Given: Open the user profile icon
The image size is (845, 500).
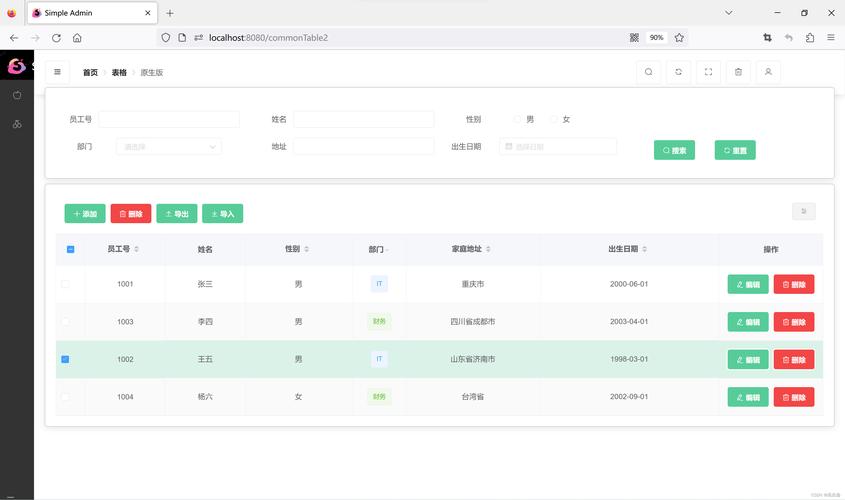Looking at the screenshot, I should [x=768, y=72].
